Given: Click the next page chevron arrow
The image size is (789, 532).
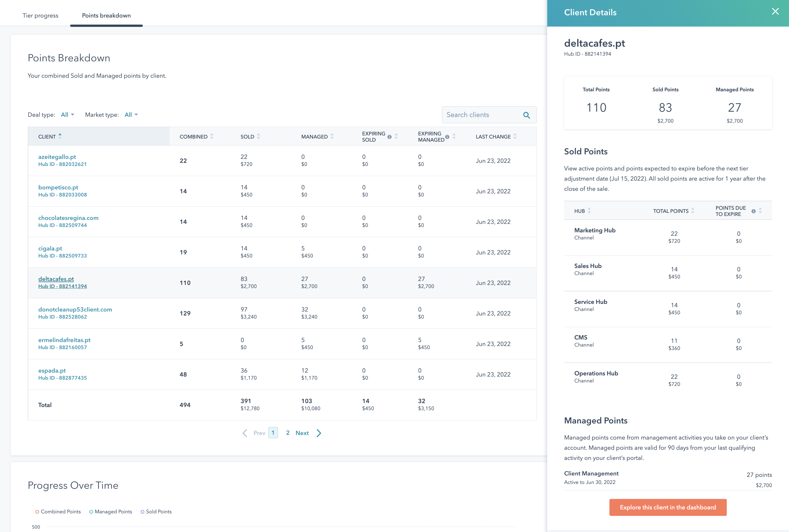Looking at the screenshot, I should [319, 433].
